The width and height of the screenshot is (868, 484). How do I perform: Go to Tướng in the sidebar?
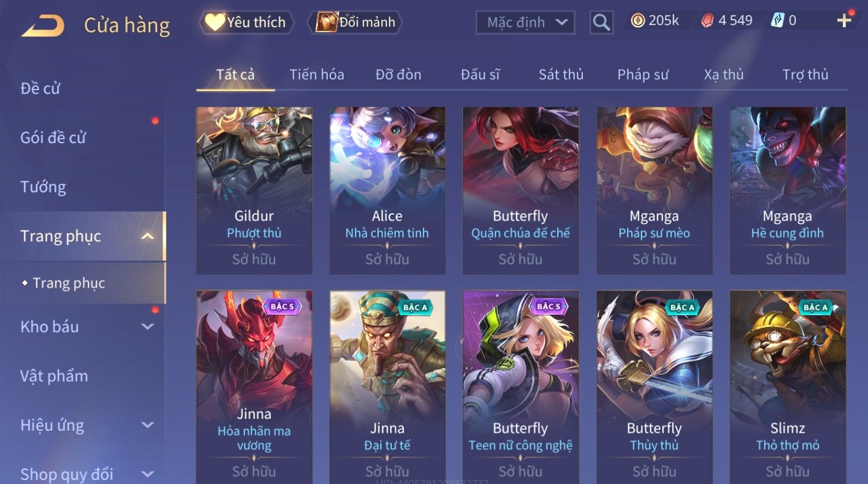tap(43, 187)
